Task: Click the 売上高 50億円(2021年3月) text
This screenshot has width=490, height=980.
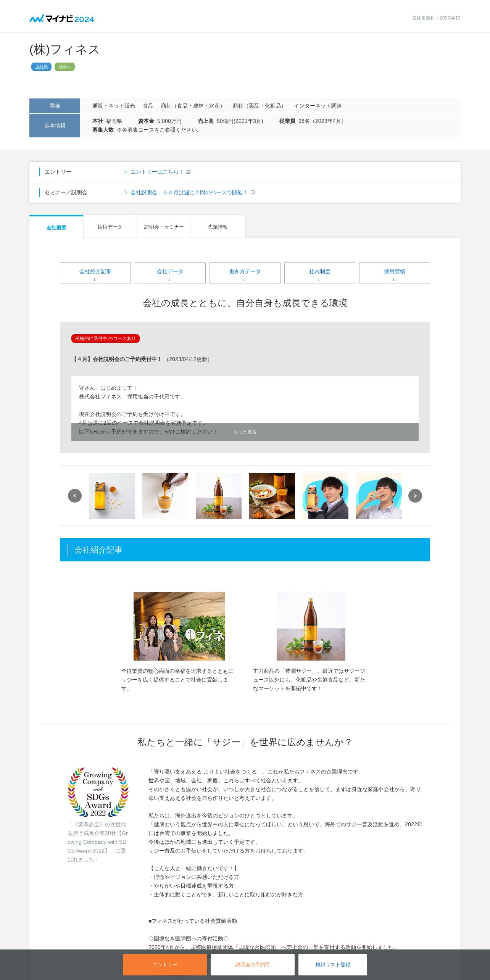Action: [230, 121]
